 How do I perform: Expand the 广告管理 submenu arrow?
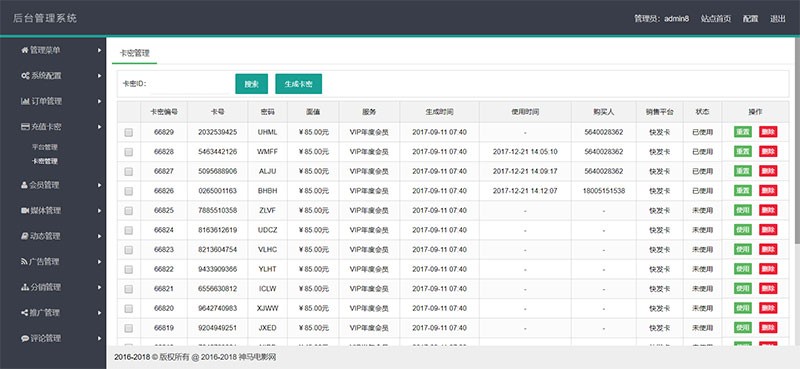(x=99, y=261)
